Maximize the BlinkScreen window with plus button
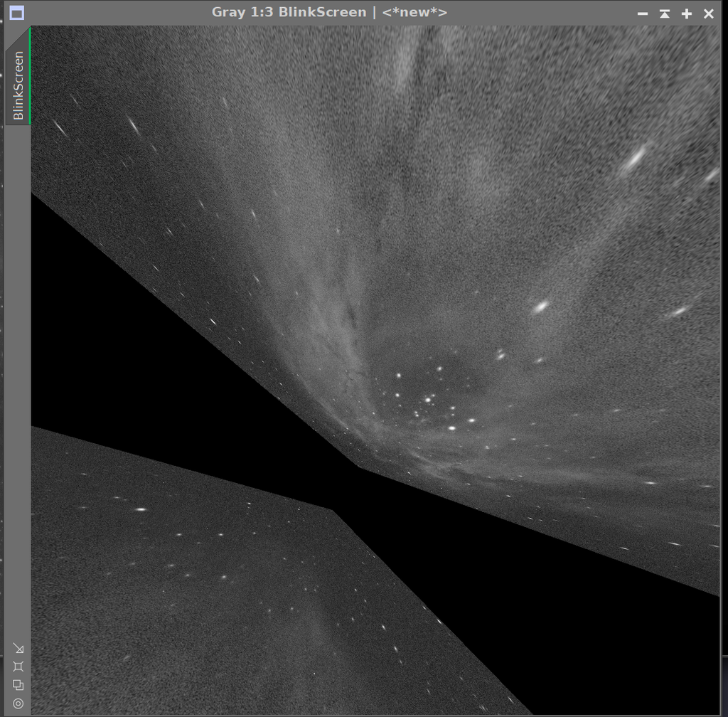The width and height of the screenshot is (728, 717). 687,14
